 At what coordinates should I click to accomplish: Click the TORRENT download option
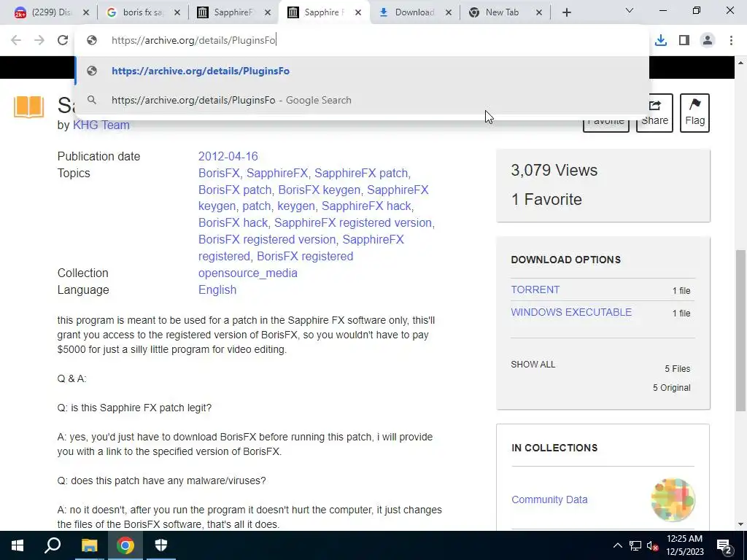point(535,289)
